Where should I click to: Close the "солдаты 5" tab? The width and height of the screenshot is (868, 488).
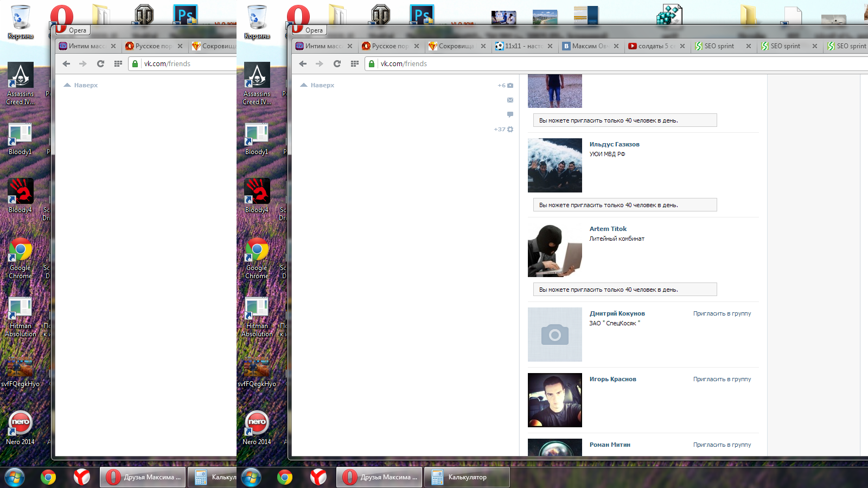[x=682, y=46]
